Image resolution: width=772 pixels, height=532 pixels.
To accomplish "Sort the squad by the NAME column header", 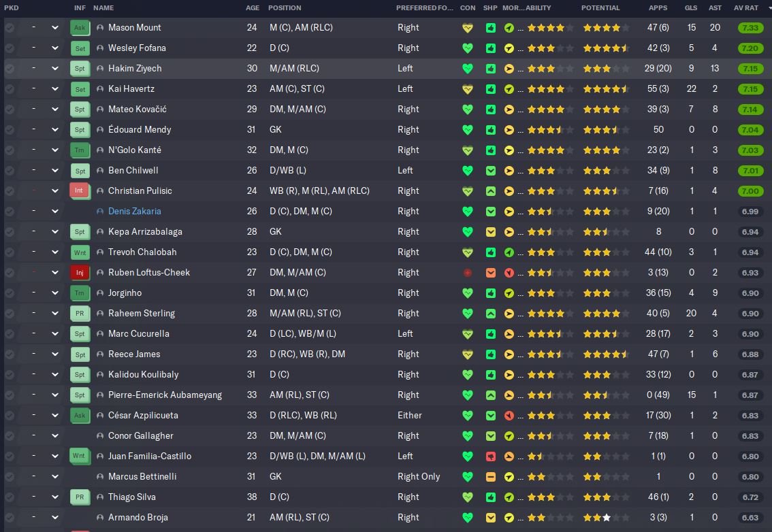I will pos(103,8).
